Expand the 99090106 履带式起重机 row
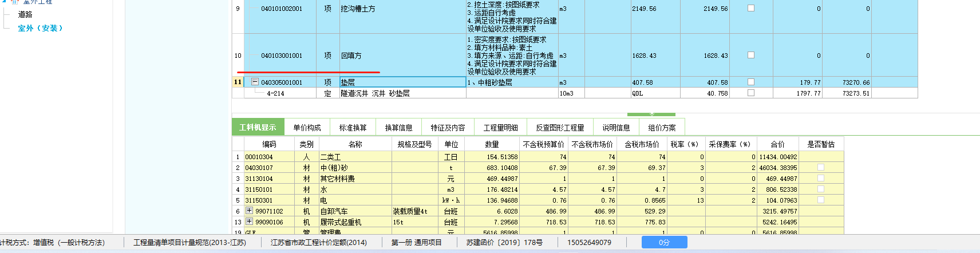Screen dimensions: 980x253 click(249, 222)
